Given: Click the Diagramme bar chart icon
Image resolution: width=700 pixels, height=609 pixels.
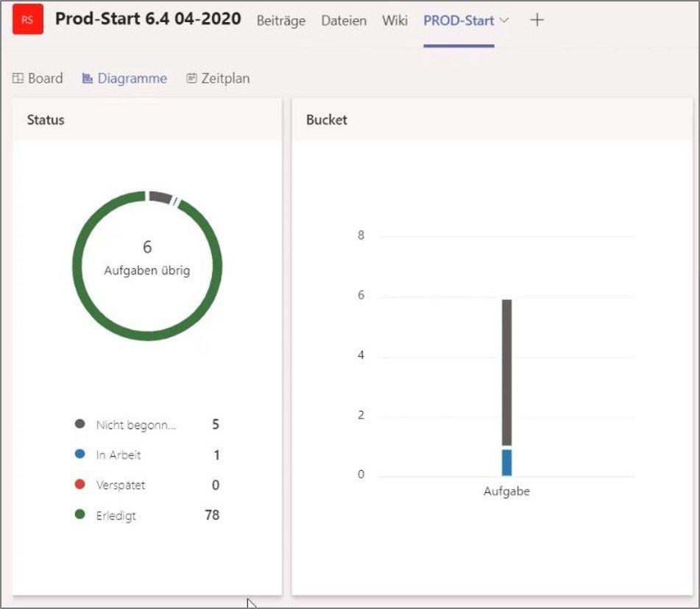Looking at the screenshot, I should pos(88,78).
